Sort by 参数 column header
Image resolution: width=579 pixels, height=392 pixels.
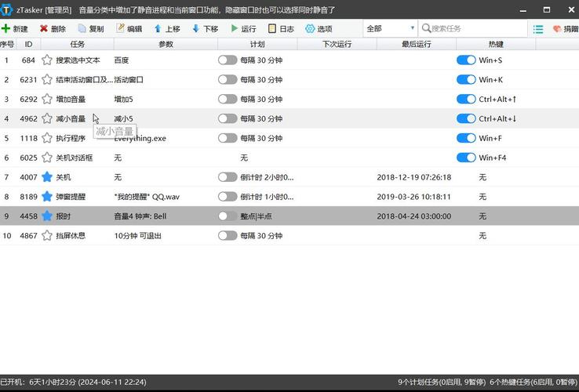[166, 44]
